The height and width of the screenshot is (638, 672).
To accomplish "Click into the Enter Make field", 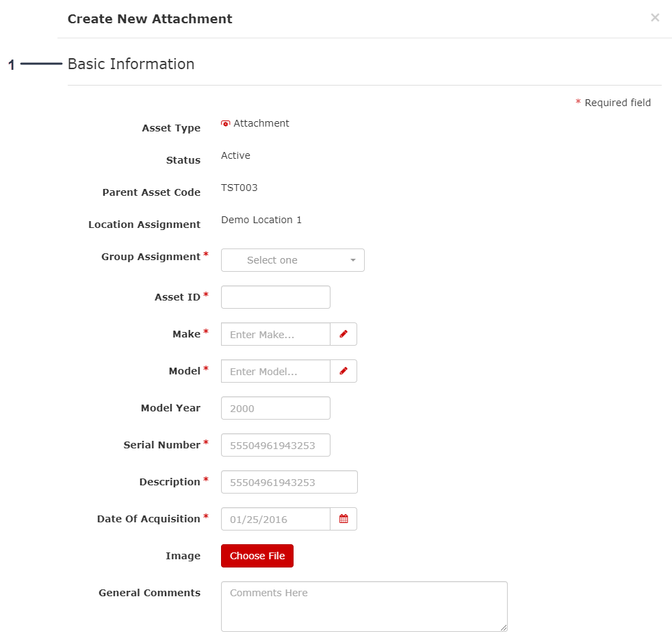I will click(x=275, y=334).
